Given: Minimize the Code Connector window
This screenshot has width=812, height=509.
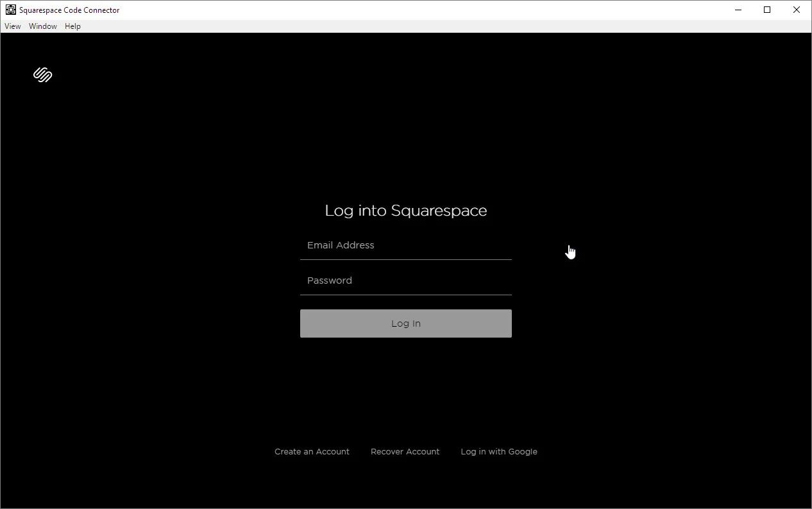Looking at the screenshot, I should (738, 10).
